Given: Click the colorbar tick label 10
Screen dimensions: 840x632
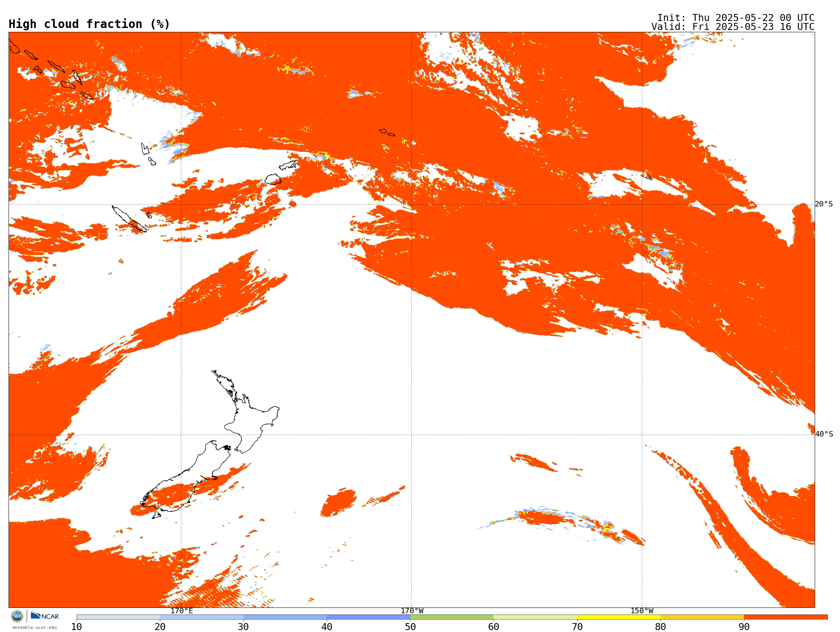Looking at the screenshot, I should click(x=77, y=627).
